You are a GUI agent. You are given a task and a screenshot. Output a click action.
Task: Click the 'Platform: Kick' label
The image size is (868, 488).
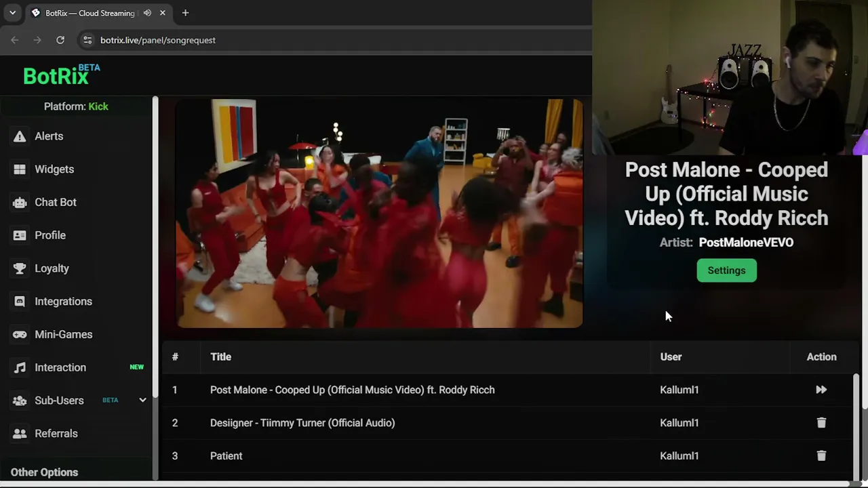click(x=76, y=106)
